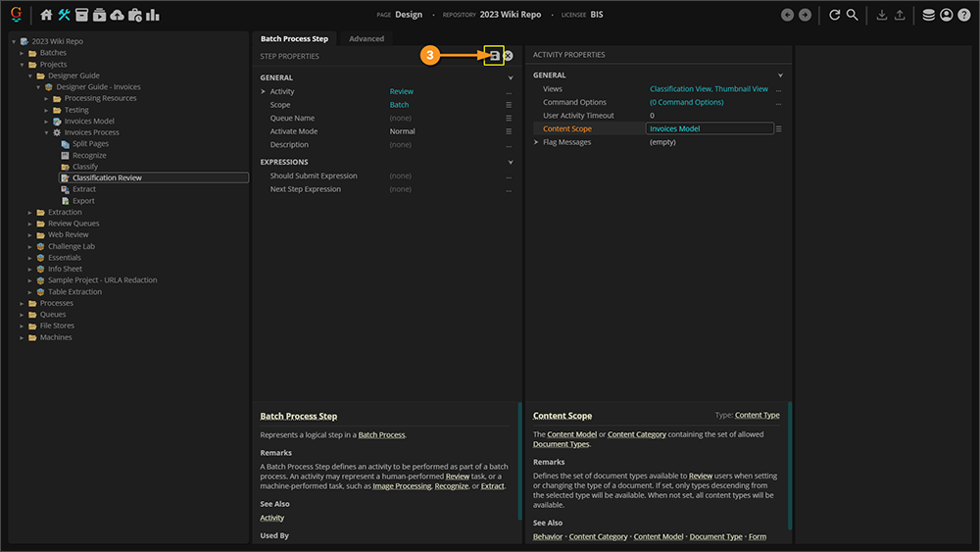Open the Design tools page icon
Viewport: 980px width, 552px height.
(65, 15)
